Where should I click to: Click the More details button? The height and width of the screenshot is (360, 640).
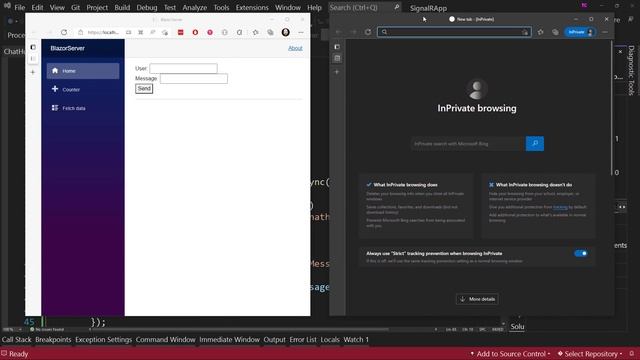click(x=477, y=299)
